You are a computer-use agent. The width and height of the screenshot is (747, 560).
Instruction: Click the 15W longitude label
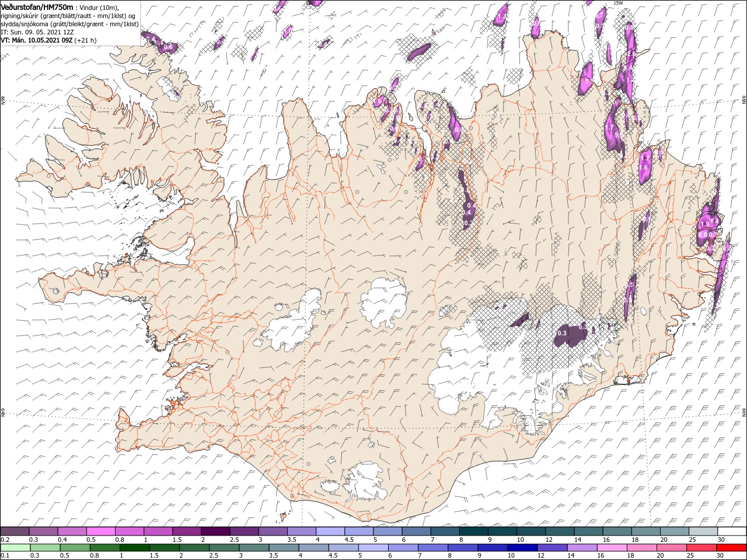(619, 3)
